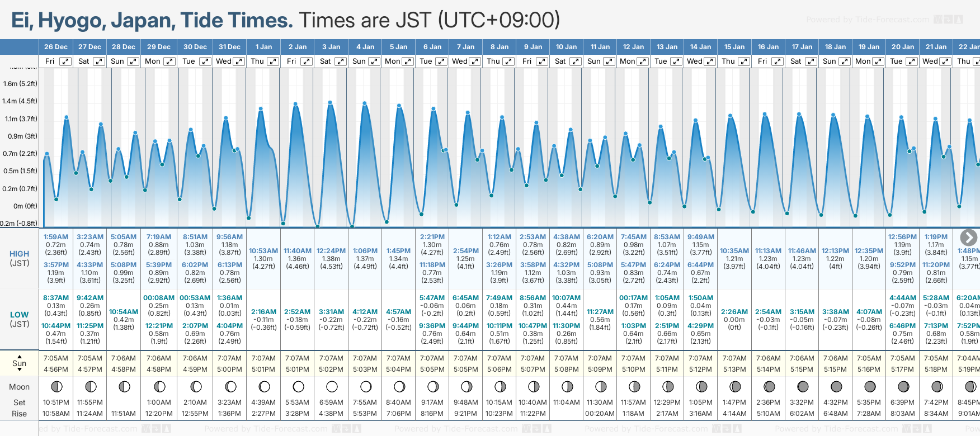Click the 3 Jan date header
Image resolution: width=980 pixels, height=436 pixels.
click(x=331, y=47)
